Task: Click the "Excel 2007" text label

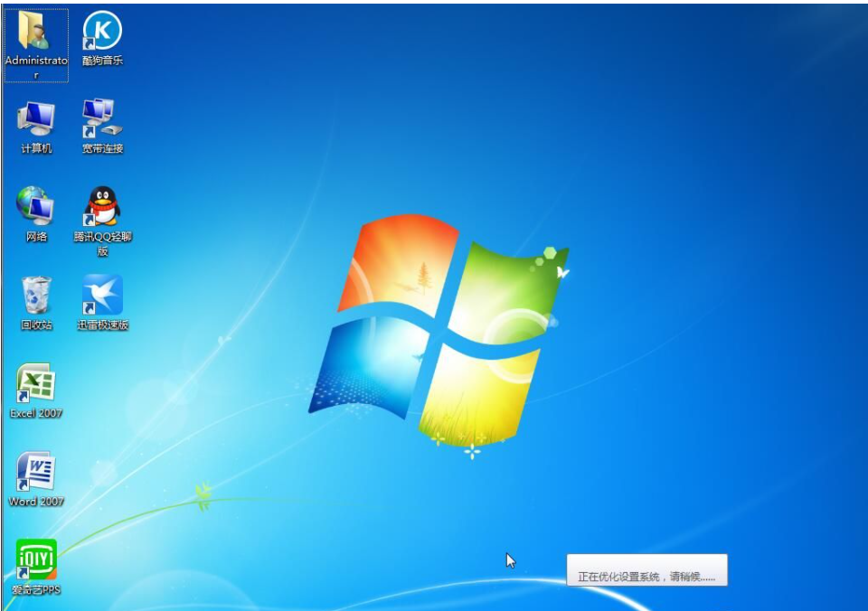Action: tap(36, 413)
